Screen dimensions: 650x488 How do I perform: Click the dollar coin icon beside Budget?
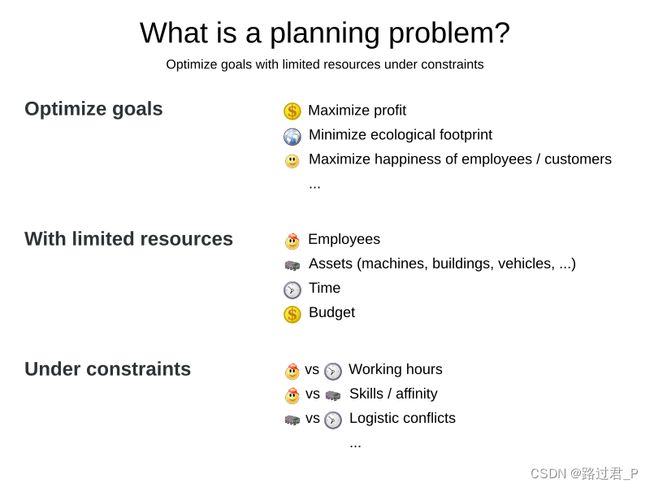pyautogui.click(x=292, y=314)
